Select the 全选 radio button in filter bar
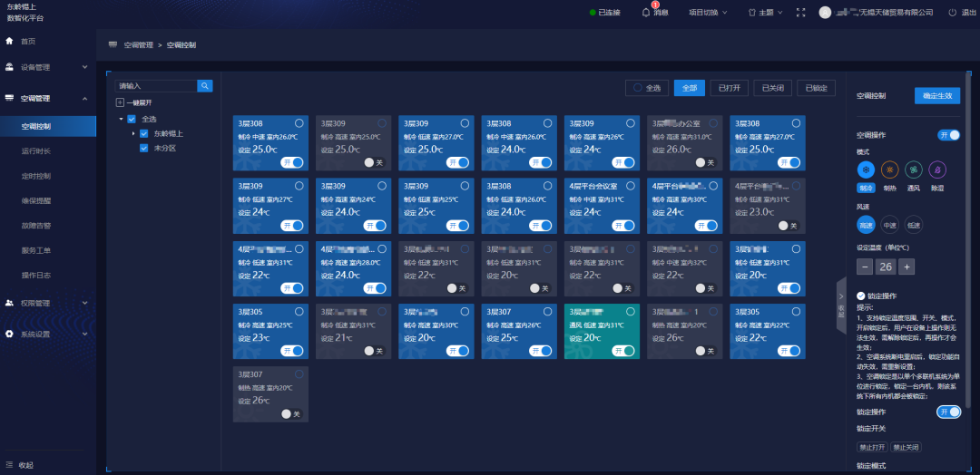 coord(638,88)
